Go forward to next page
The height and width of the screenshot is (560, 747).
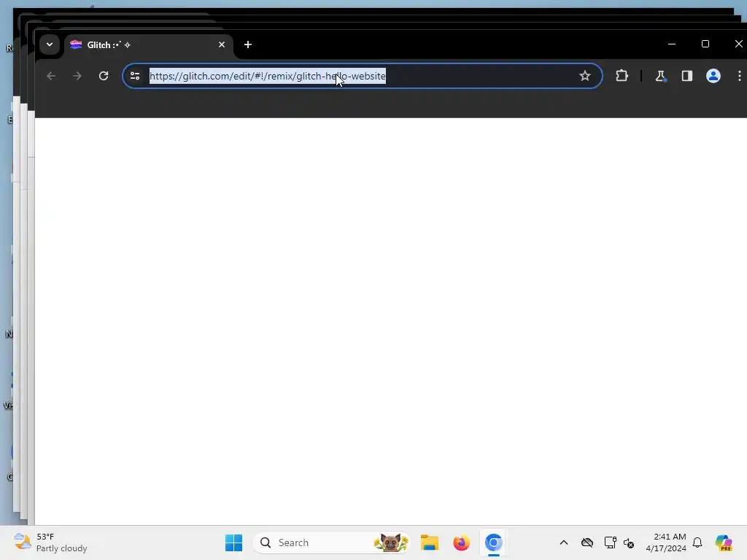(77, 76)
